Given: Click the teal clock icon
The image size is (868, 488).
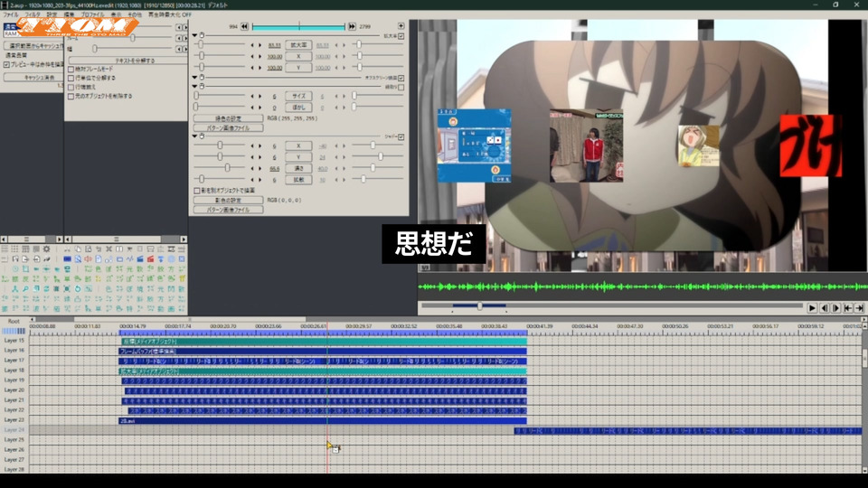Looking at the screenshot, I should pyautogui.click(x=15, y=269).
